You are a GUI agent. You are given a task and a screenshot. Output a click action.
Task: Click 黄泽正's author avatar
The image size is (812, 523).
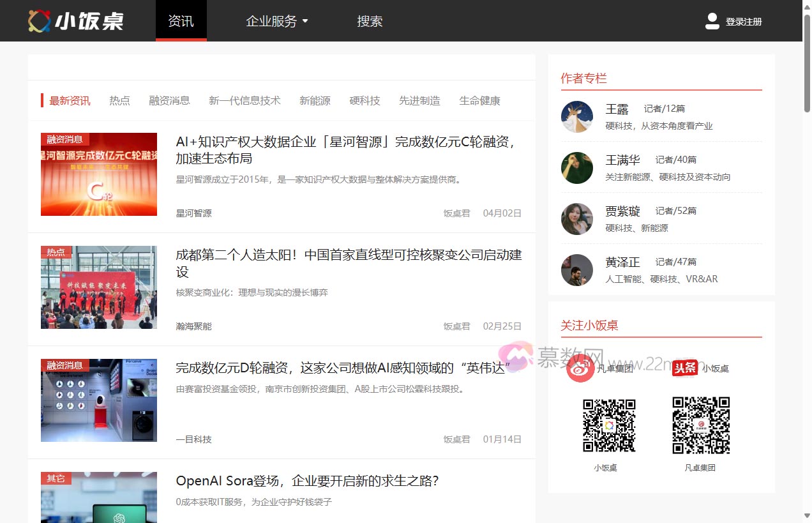576,270
